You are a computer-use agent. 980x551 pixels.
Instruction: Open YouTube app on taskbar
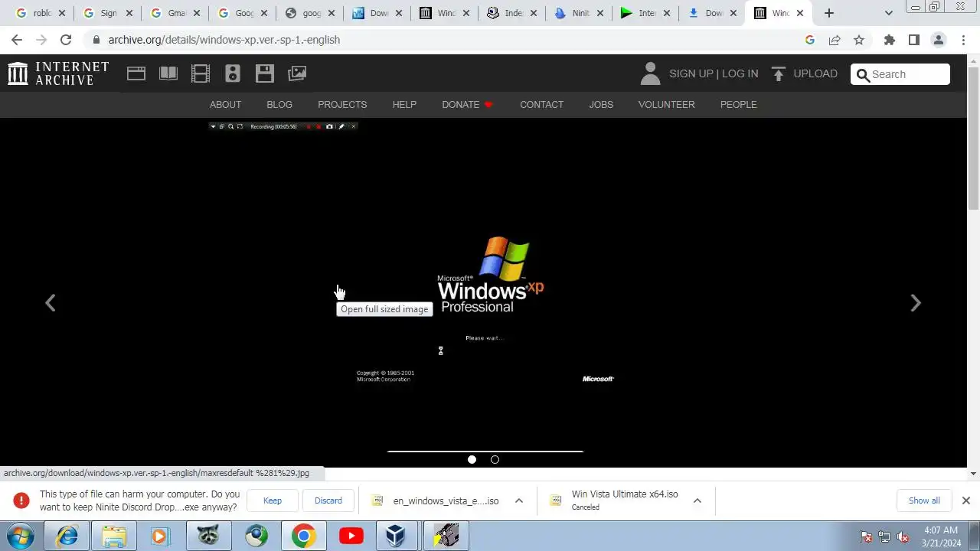(351, 536)
